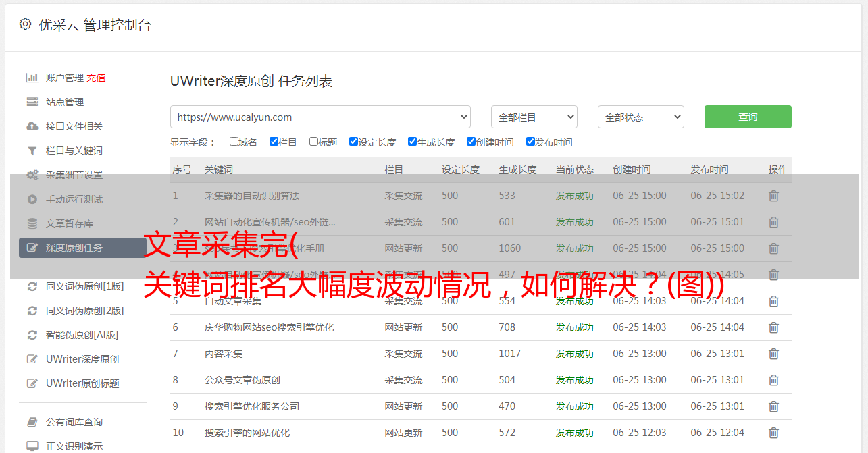Open the 全部状态 dropdown
This screenshot has height=453, width=868.
click(641, 117)
